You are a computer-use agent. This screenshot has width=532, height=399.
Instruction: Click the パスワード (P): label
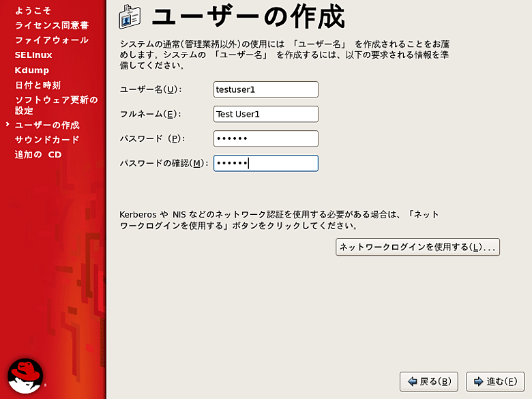[152, 138]
